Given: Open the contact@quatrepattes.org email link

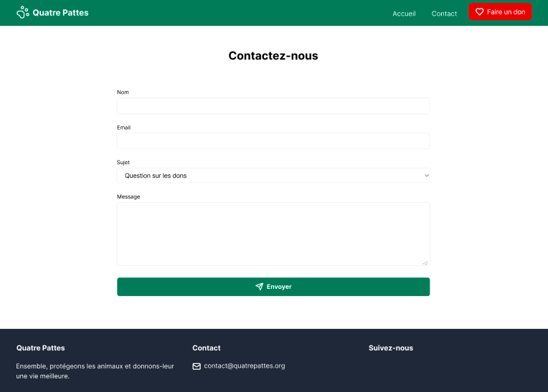Looking at the screenshot, I should pos(244,365).
